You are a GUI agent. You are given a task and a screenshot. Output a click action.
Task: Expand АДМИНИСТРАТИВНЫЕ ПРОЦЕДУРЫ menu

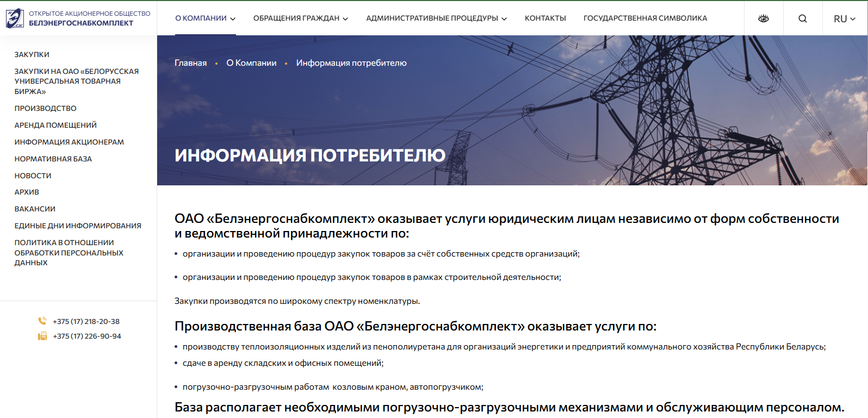click(x=436, y=18)
